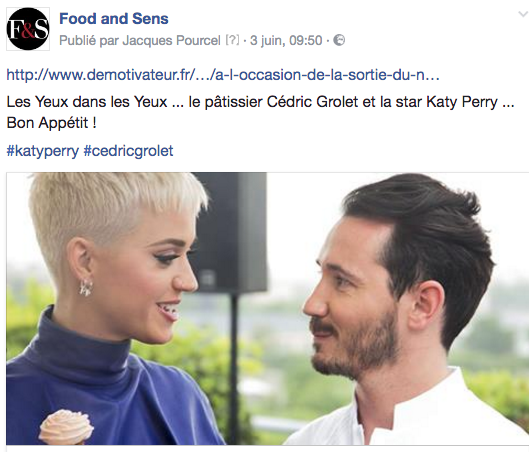Viewport: 529px width, 452px height.
Task: Click the [?] help marker after publisher name
Action: (232, 40)
